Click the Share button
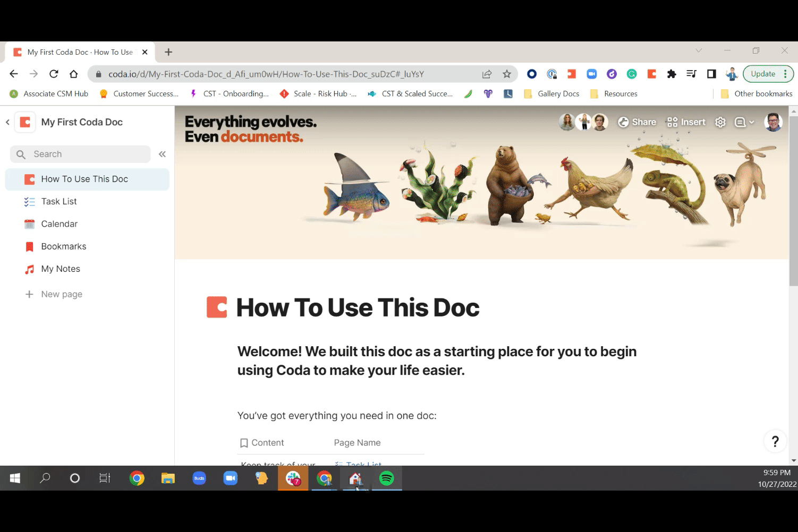Viewport: 798px width, 532px height. tap(637, 122)
